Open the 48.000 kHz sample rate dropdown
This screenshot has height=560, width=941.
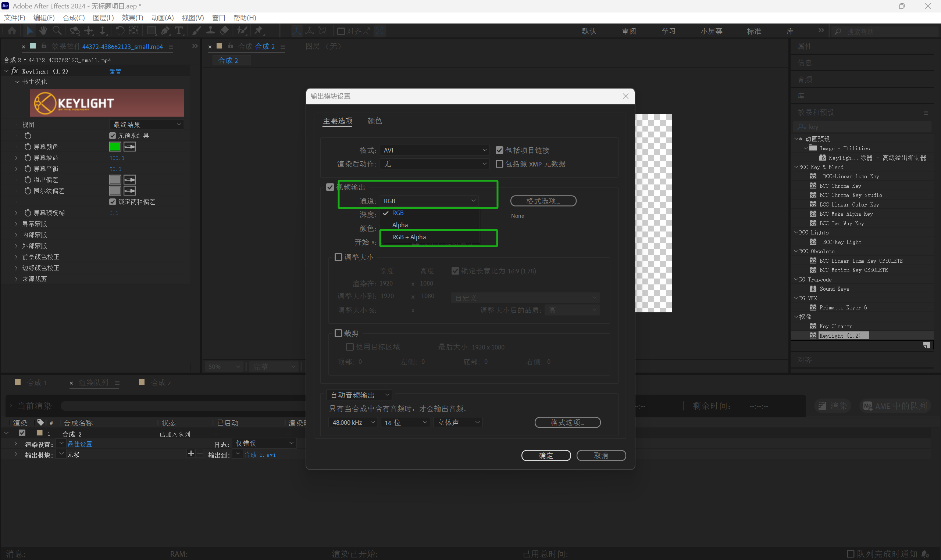[x=353, y=422]
